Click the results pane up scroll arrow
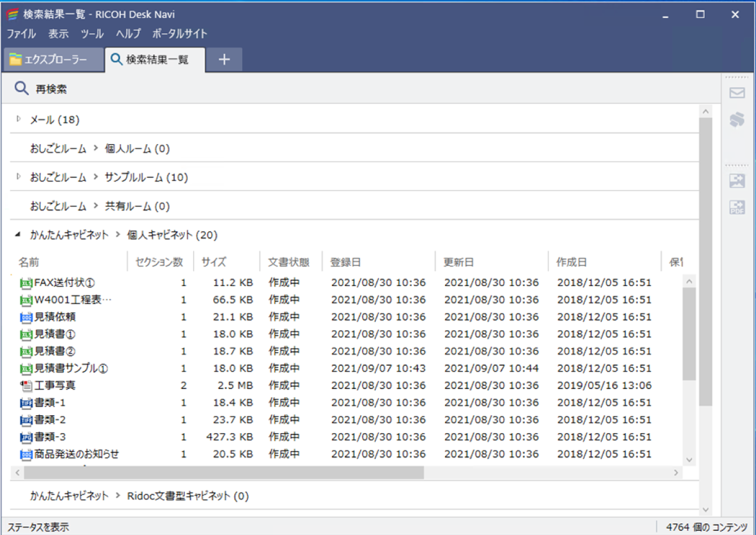756x535 pixels. [705, 110]
